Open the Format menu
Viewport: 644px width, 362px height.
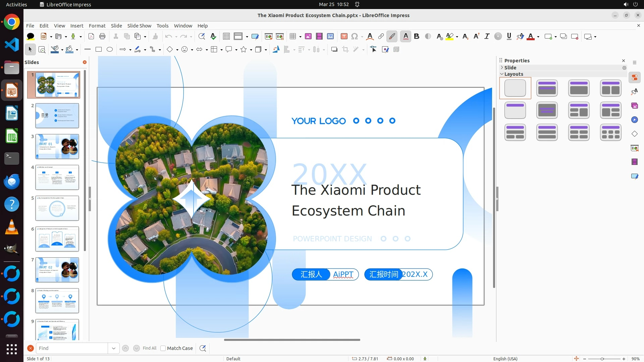coord(97,26)
